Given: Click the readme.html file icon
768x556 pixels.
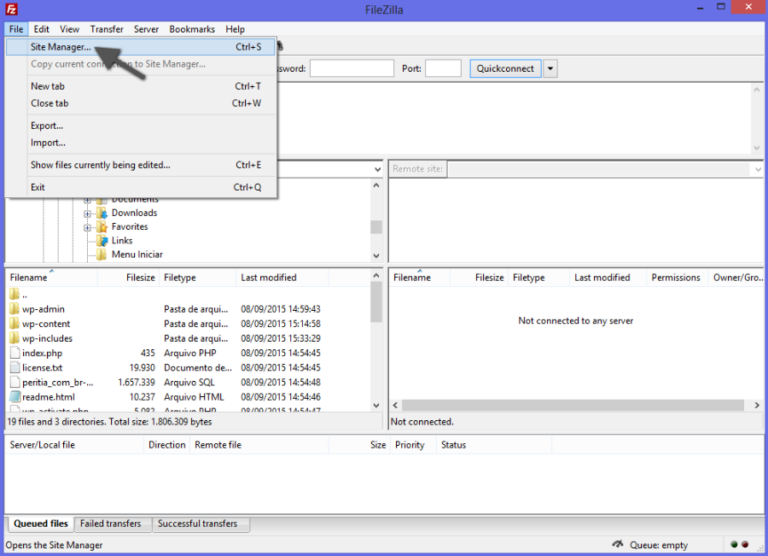Looking at the screenshot, I should [x=14, y=397].
